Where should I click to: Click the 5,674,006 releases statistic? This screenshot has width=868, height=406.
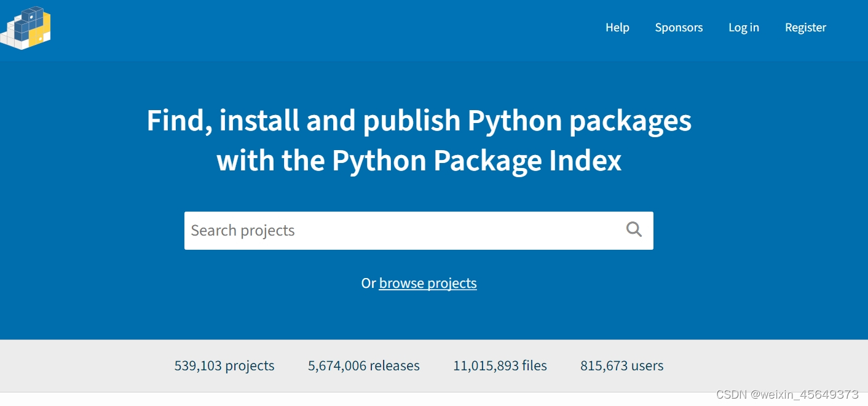pos(363,365)
